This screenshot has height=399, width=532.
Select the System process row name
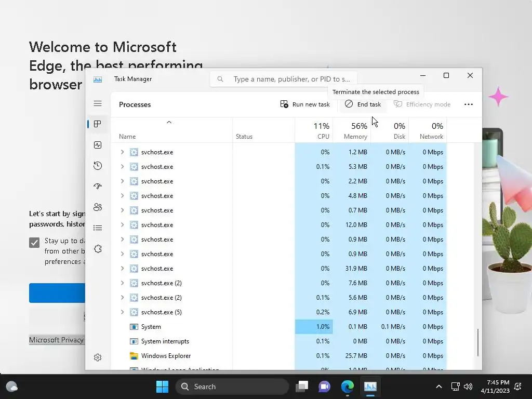click(151, 327)
